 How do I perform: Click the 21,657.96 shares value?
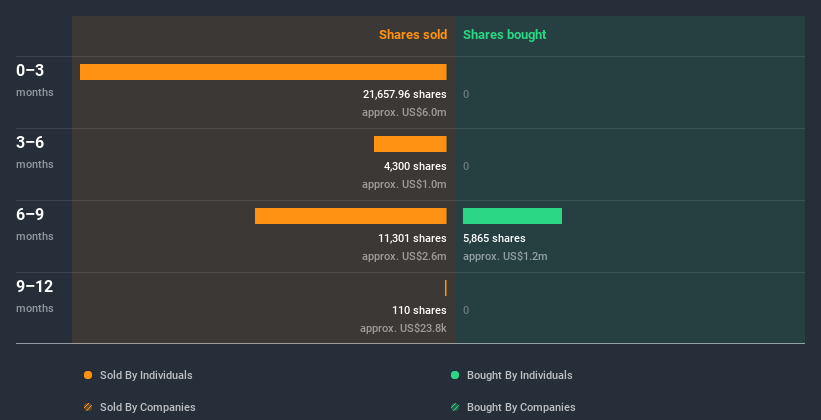tap(405, 94)
